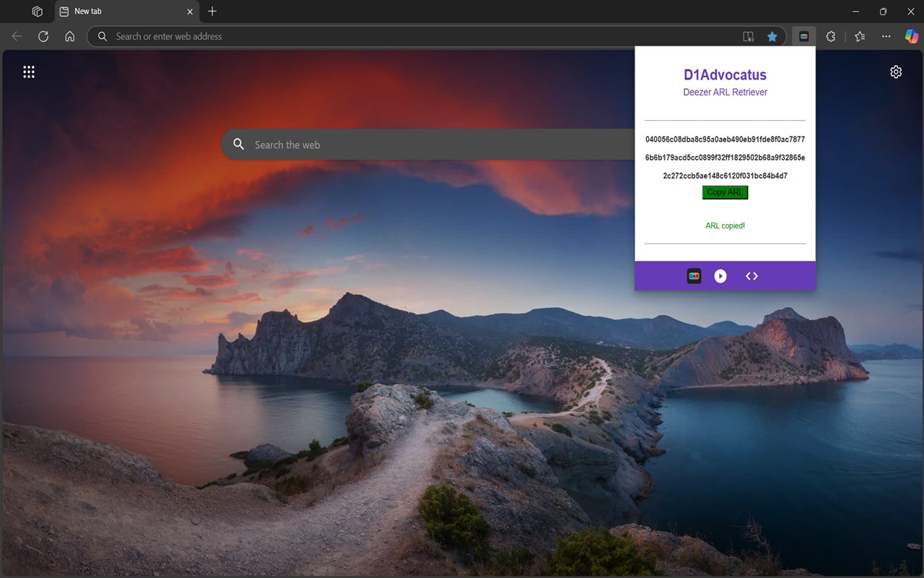
Task: Click the magnifier icon in web search box
Action: click(x=239, y=144)
